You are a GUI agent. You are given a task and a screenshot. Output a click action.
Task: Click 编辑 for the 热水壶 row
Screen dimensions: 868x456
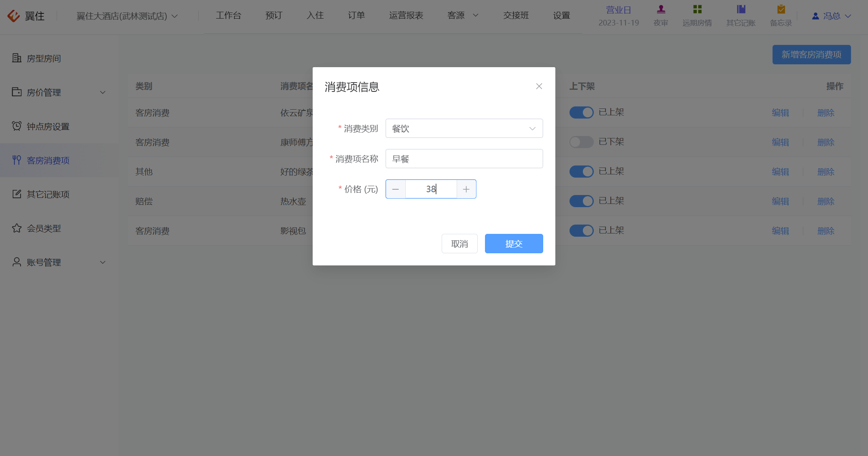(780, 201)
